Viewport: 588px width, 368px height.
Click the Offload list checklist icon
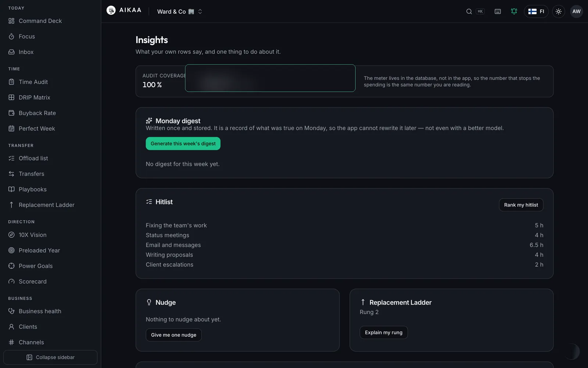(11, 158)
